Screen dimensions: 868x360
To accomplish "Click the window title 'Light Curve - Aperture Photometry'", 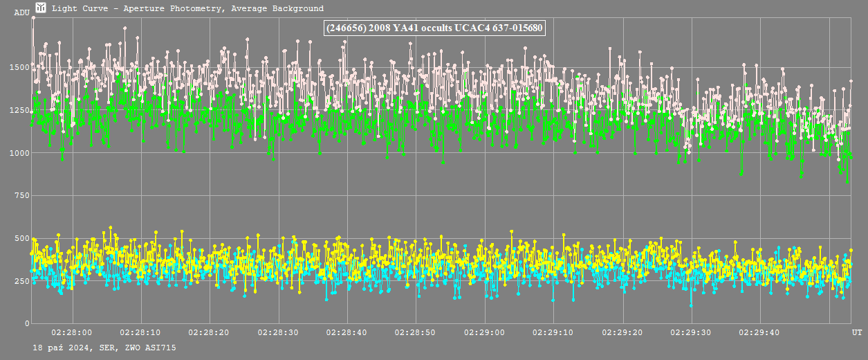I will point(187,8).
